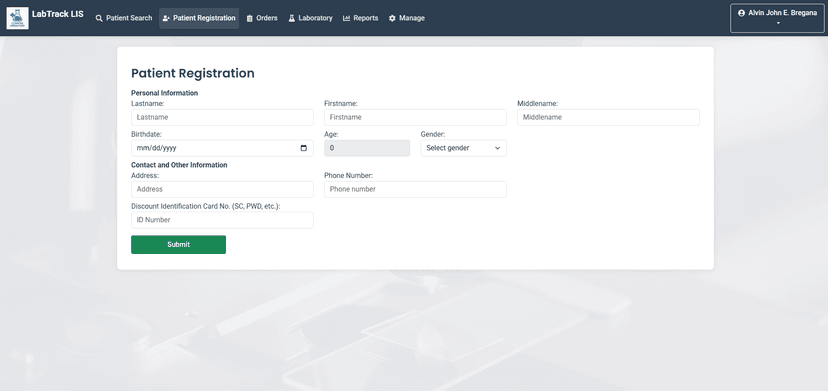Viewport: 828px width, 391px height.
Task: Focus the Address input
Action: pos(222,189)
